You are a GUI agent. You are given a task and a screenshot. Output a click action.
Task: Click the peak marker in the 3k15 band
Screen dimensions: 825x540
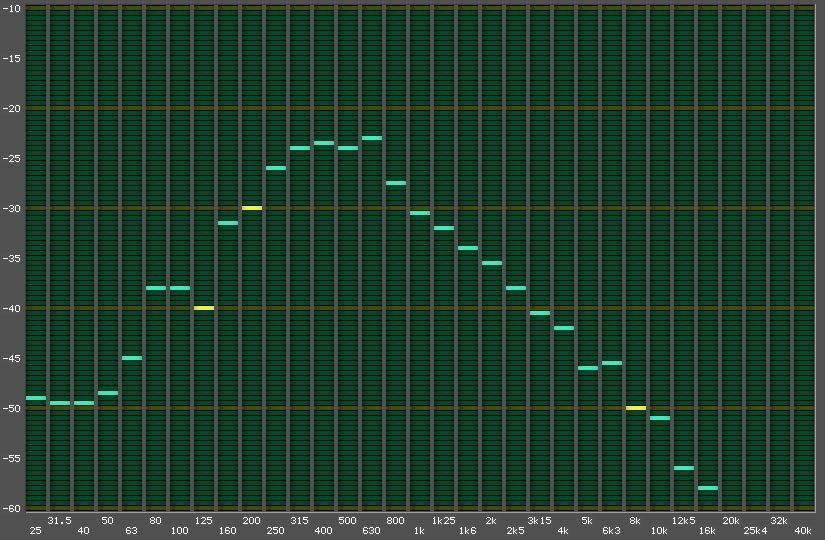pos(540,313)
